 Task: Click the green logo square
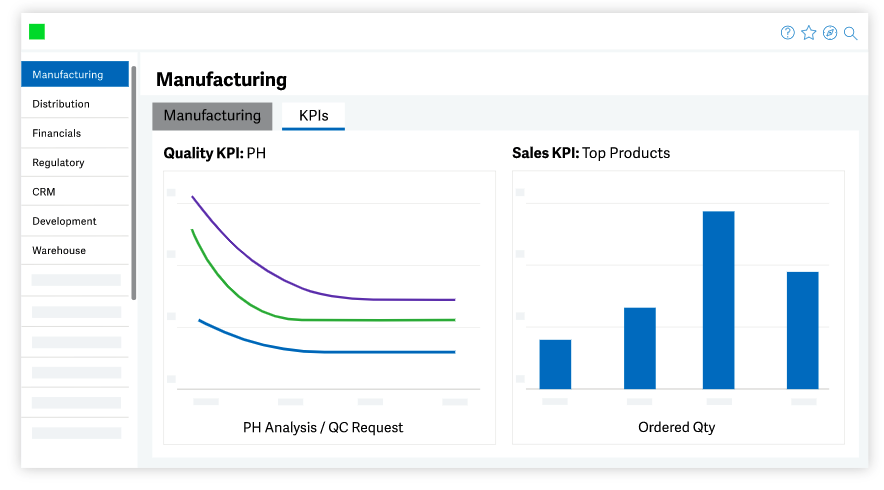37,32
